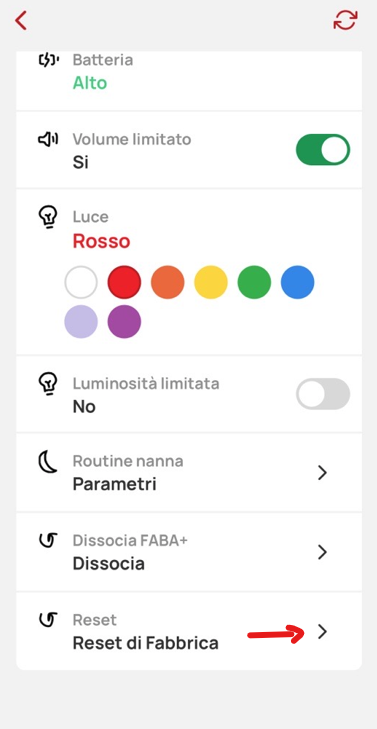
Task: Tap the red back arrow icon
Action: (x=21, y=21)
